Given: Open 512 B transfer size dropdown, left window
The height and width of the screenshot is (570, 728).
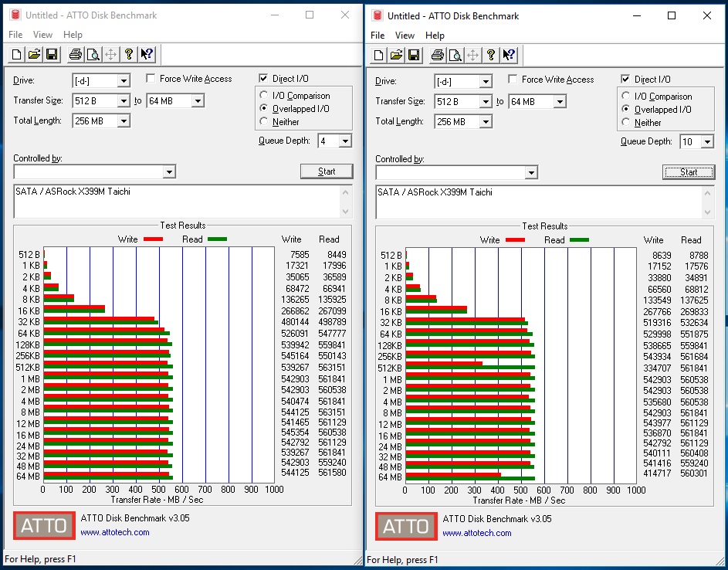Looking at the screenshot, I should 124,101.
